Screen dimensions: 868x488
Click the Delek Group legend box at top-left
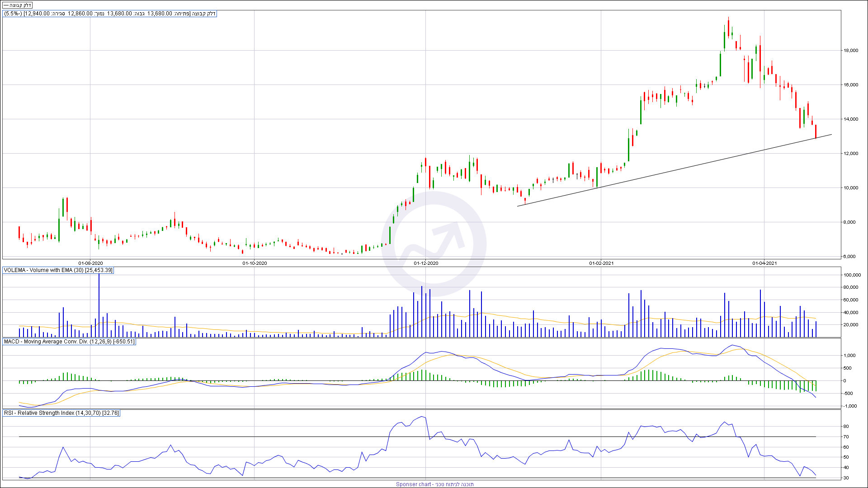point(17,5)
